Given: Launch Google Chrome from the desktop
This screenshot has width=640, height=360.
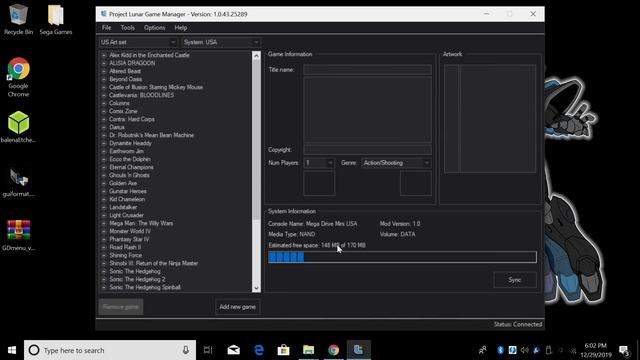Looking at the screenshot, I should 18,77.
